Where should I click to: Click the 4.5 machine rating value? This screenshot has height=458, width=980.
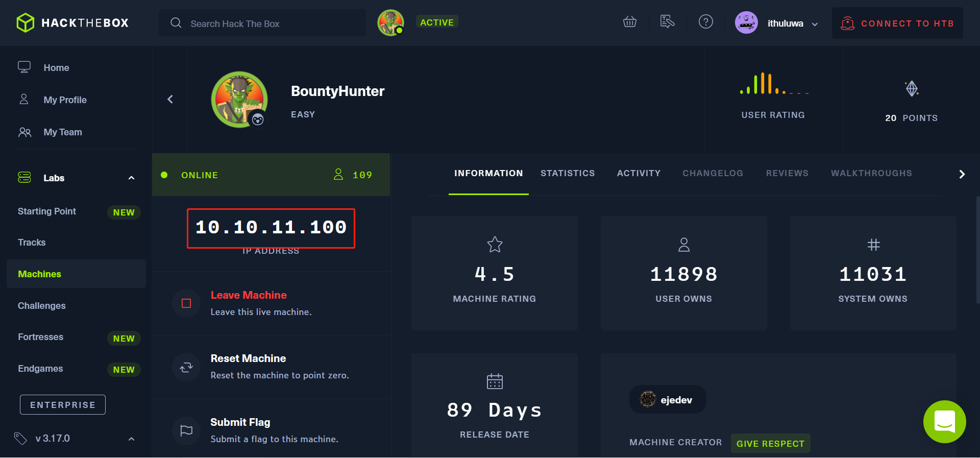pyautogui.click(x=495, y=274)
